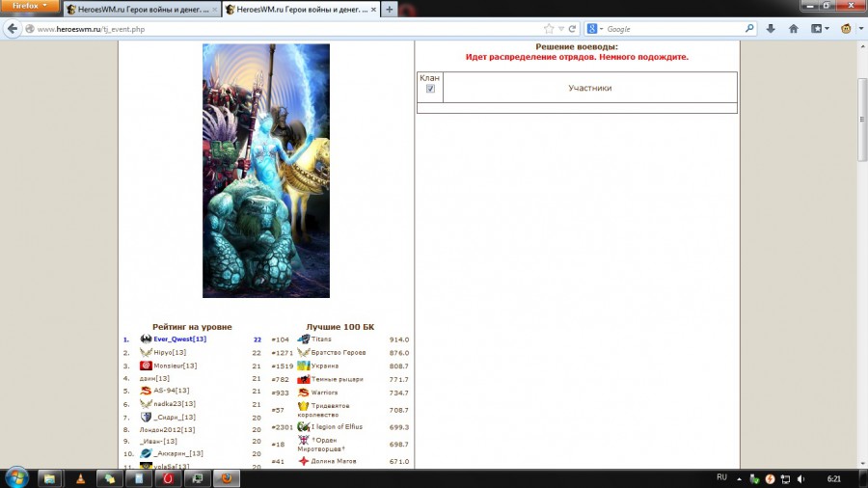
Task: Close the second HeroesWM.ru tab
Action: [373, 10]
